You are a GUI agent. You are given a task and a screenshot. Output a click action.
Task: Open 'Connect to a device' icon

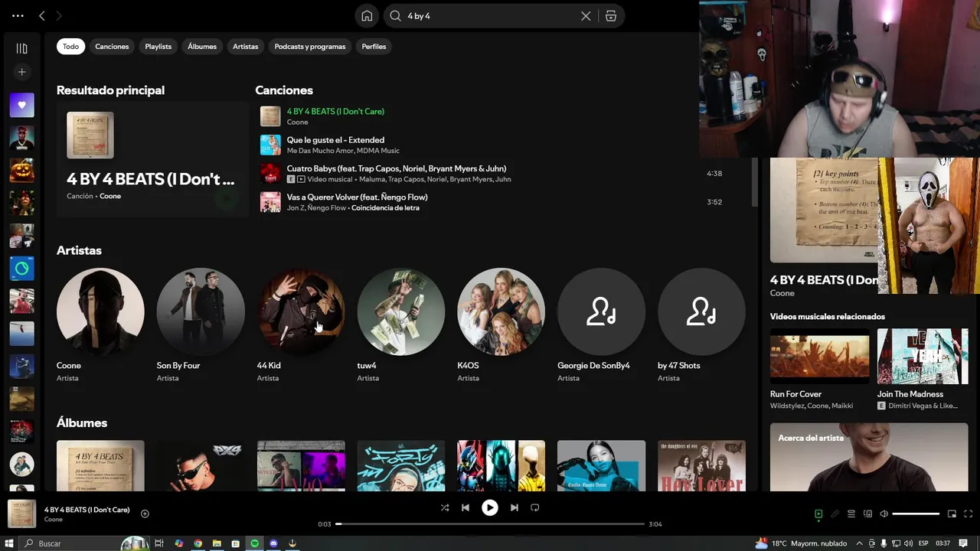tap(867, 514)
